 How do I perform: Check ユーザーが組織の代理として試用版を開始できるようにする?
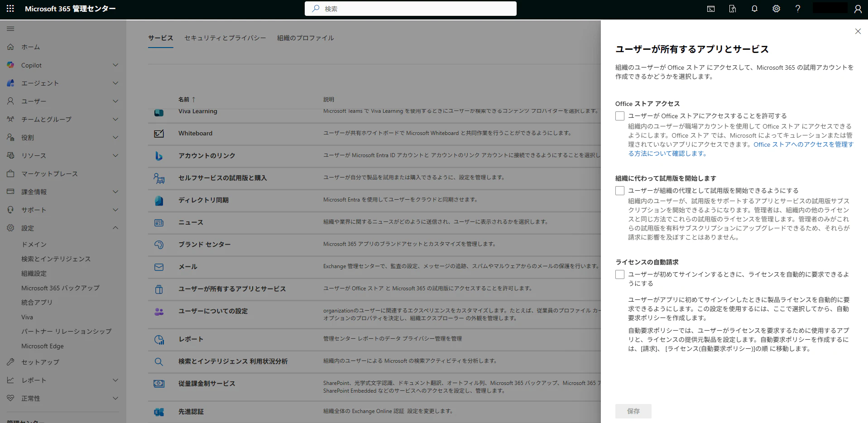point(619,190)
